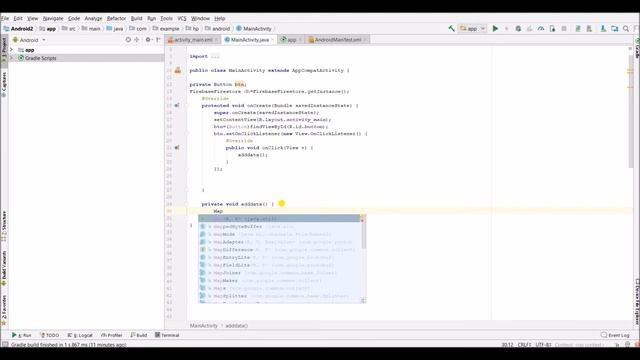640x360 pixels.
Task: Open Project panel settings gear icon
Action: [x=148, y=40]
